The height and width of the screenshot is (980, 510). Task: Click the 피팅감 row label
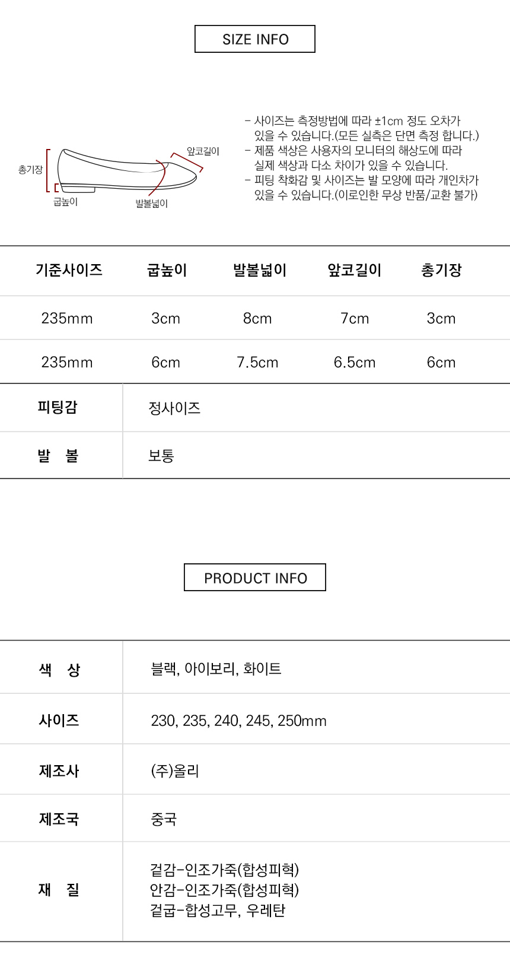pos(58,408)
